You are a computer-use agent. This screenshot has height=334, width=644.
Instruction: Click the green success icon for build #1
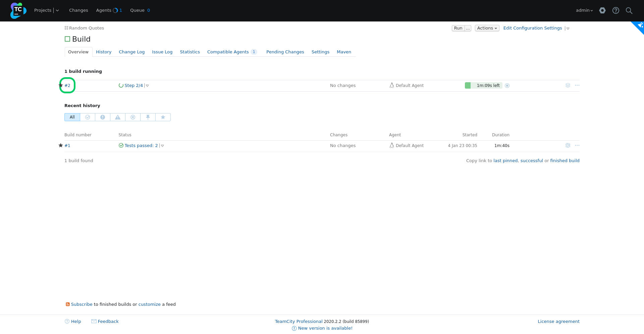pyautogui.click(x=121, y=145)
